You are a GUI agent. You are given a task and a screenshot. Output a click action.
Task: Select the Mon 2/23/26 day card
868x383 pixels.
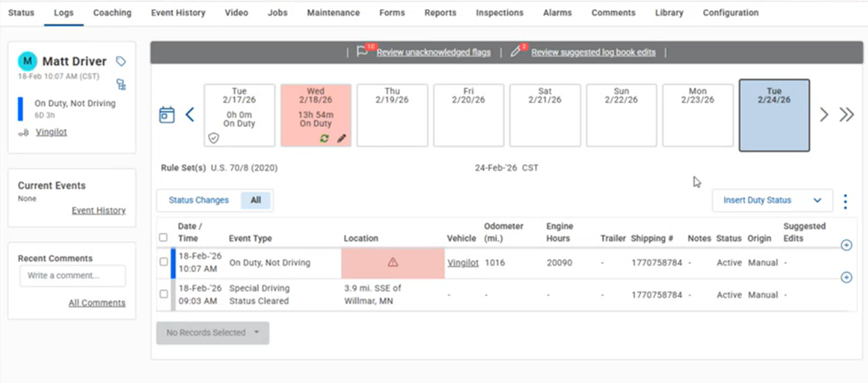pos(698,115)
